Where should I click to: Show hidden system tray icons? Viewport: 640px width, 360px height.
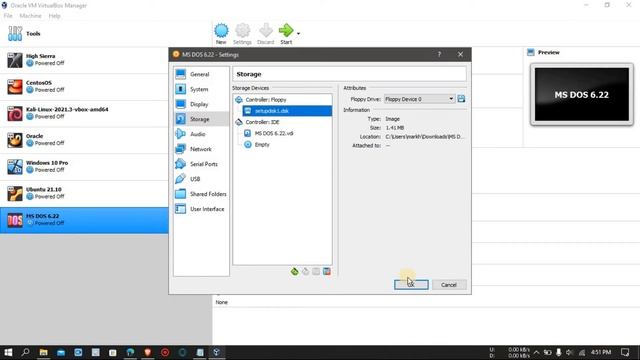[x=536, y=352]
